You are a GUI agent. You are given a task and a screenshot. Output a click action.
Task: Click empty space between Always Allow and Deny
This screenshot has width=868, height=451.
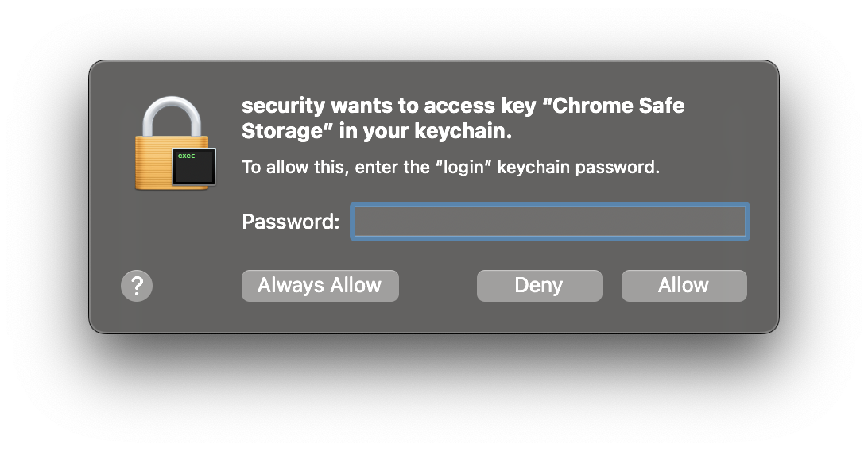click(437, 286)
